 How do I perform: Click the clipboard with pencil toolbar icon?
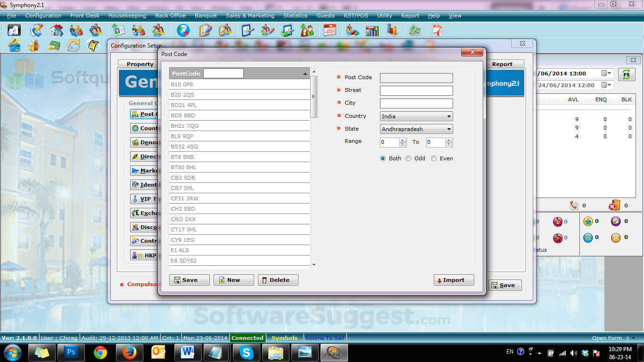pos(206,31)
